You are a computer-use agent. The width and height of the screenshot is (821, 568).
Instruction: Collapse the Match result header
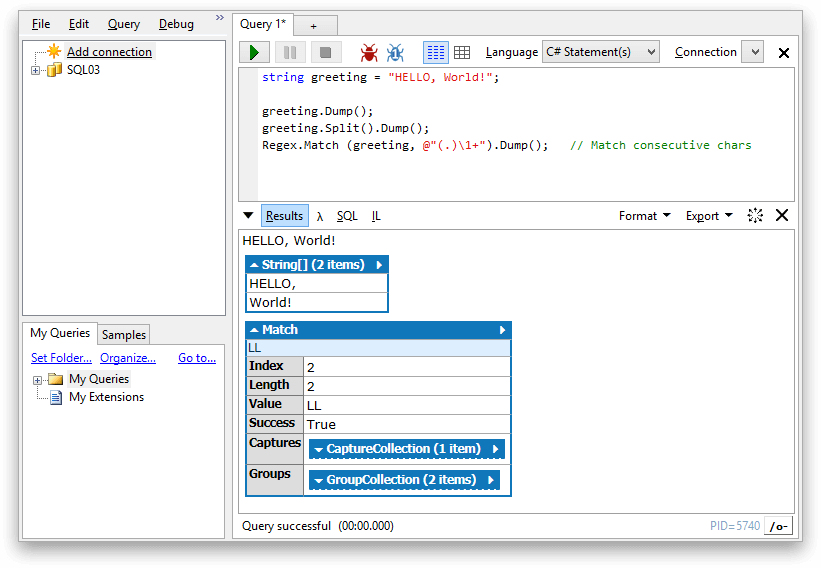point(274,330)
